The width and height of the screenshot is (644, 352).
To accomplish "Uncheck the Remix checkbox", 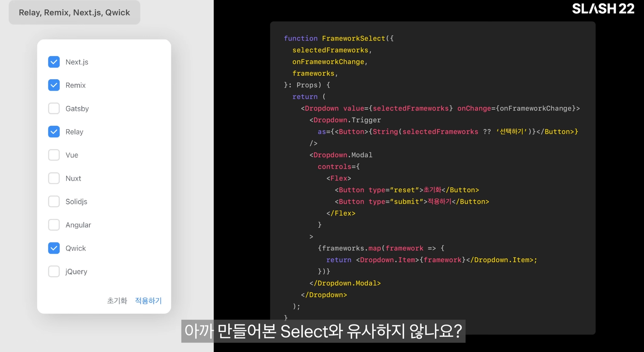I will pyautogui.click(x=54, y=85).
